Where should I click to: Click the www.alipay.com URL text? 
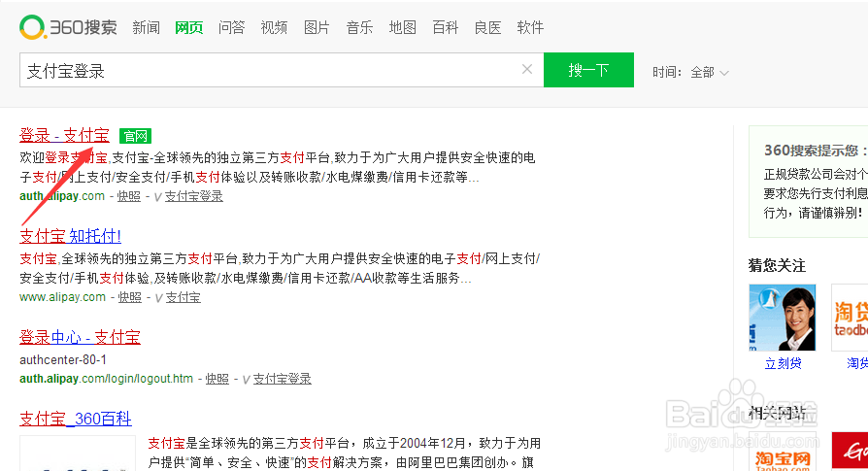[x=62, y=297]
